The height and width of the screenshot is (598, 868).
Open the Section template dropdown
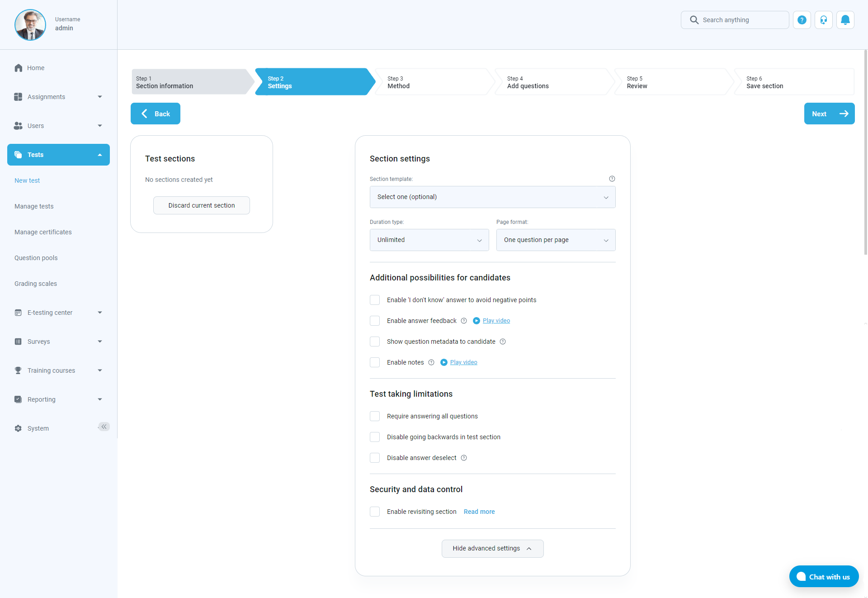pyautogui.click(x=492, y=197)
